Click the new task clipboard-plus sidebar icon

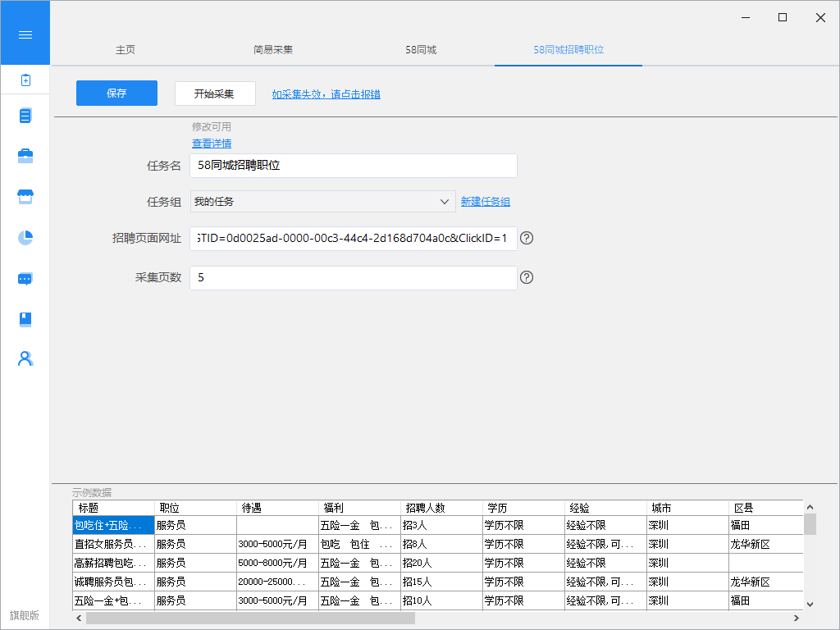point(25,80)
